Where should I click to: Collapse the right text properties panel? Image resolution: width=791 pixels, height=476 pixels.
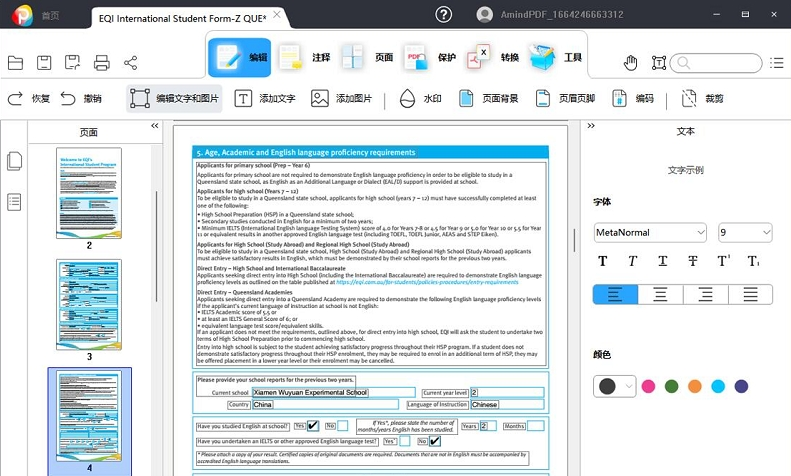[x=591, y=126]
